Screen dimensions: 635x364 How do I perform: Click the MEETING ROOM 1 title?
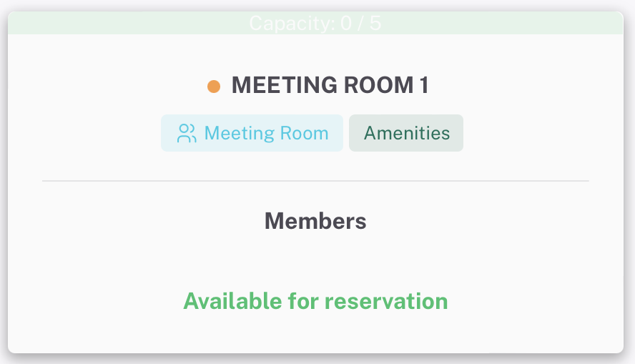330,85
